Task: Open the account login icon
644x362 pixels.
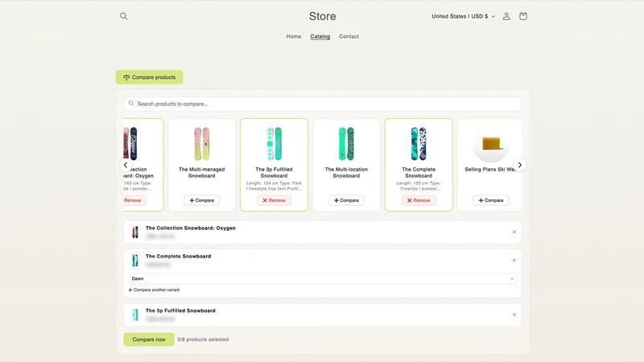Action: 506,16
